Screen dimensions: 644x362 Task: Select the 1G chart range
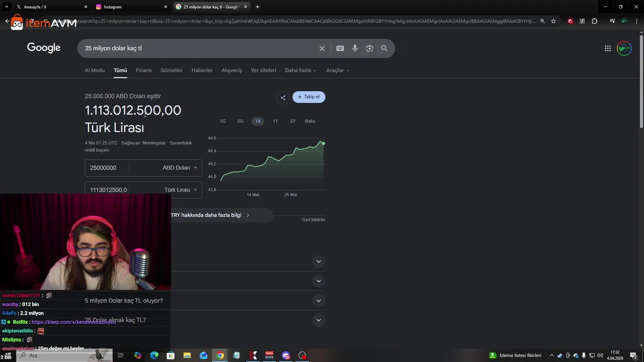coord(223,121)
